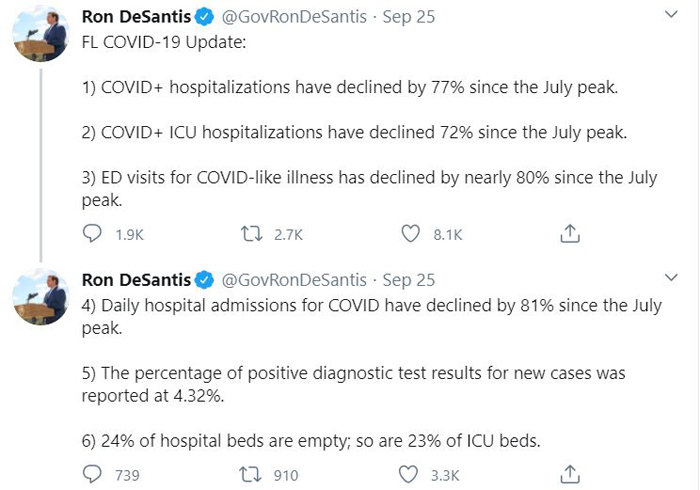Screen dimensions: 700x490
Task: Reply to the first tweet with 1.9K comments
Action: [x=92, y=233]
